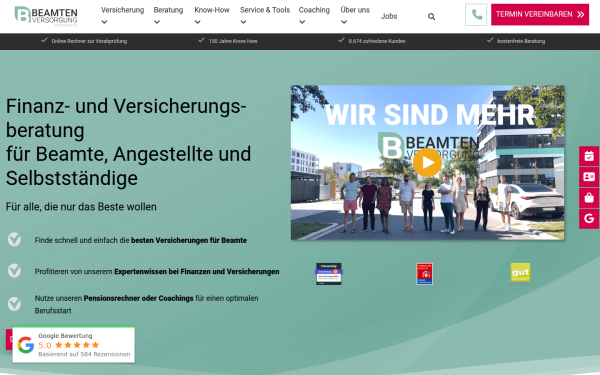This screenshot has height=375, width=600.
Task: Open the Versicherung menu
Action: point(122,10)
